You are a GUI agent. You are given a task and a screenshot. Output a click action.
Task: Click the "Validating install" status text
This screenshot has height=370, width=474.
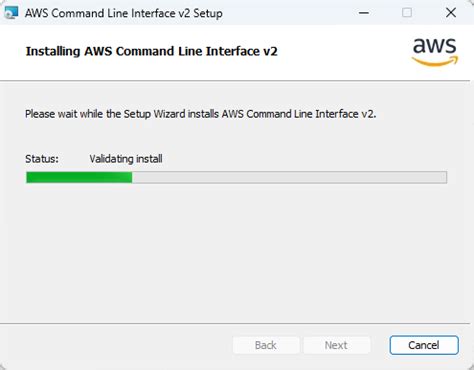pyautogui.click(x=126, y=159)
